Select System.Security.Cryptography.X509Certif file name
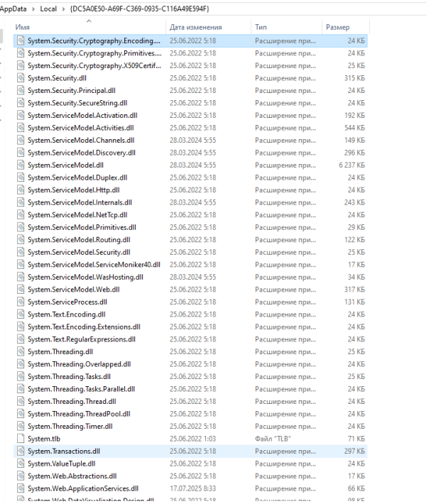Viewport: 426px width, 504px height. click(94, 65)
